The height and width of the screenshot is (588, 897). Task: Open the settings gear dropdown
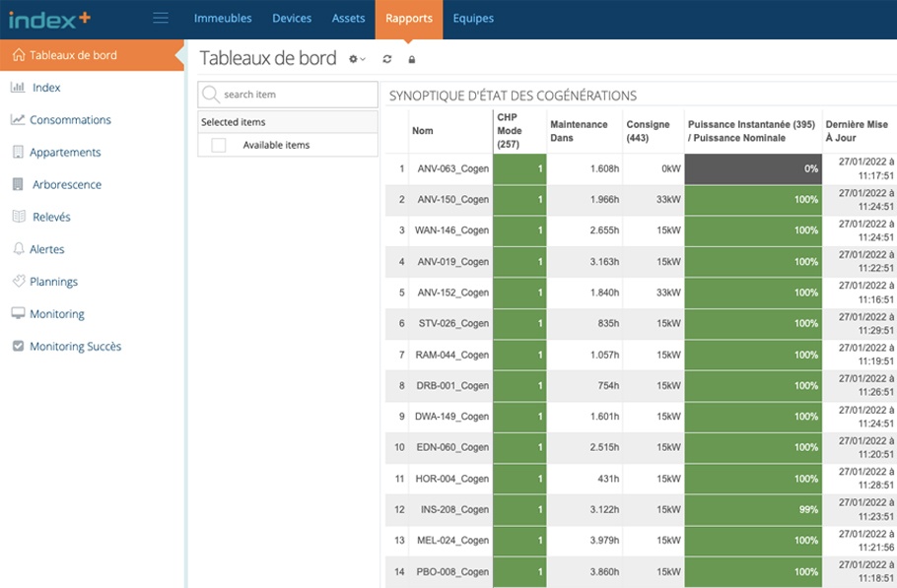[x=356, y=59]
